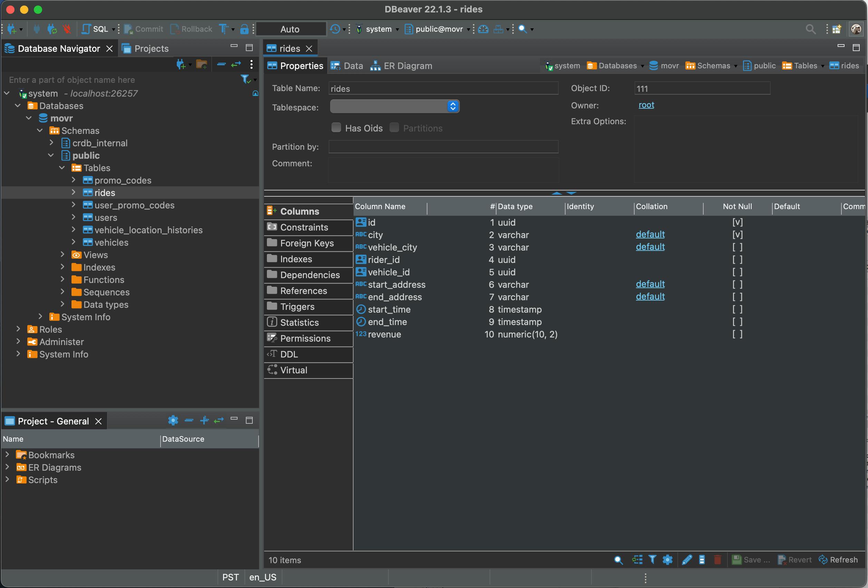Open the Tablespace dropdown
Screen dimensions: 868x588
(394, 106)
